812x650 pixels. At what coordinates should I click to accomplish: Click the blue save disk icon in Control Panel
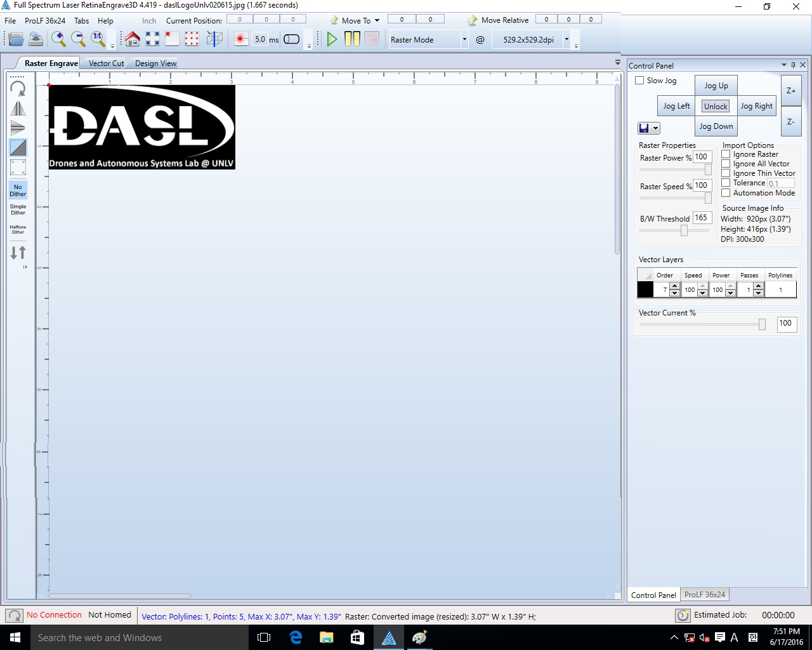644,128
